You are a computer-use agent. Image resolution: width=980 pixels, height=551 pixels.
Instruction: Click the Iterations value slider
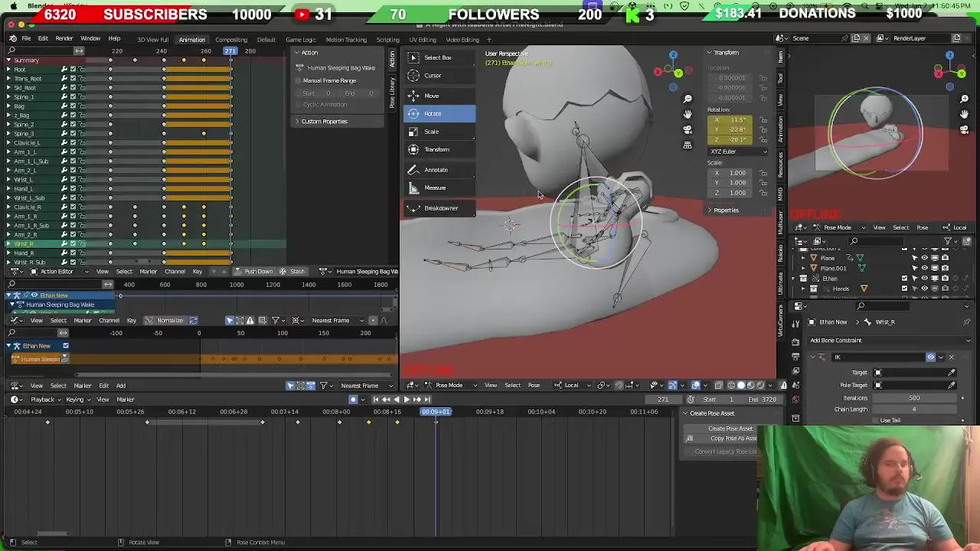(x=913, y=398)
